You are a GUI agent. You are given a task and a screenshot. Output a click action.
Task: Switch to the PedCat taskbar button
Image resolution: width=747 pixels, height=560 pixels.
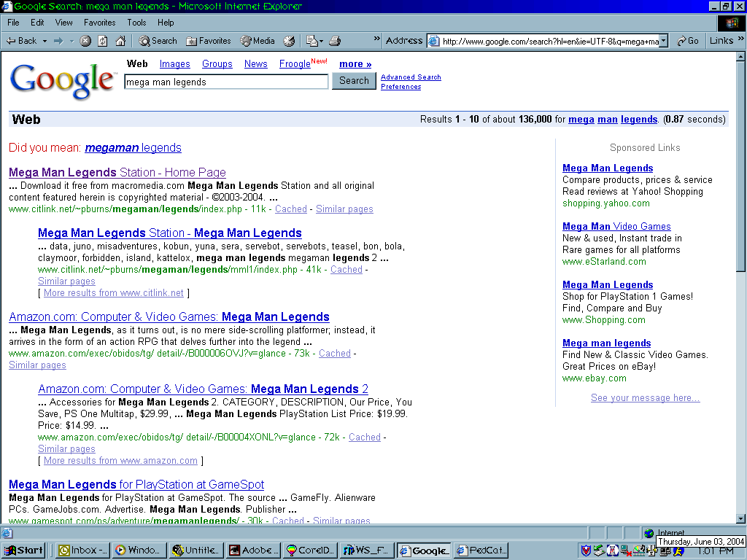(x=481, y=551)
